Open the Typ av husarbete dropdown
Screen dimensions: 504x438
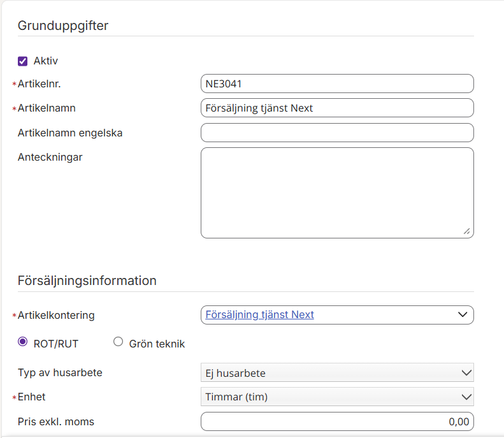336,373
